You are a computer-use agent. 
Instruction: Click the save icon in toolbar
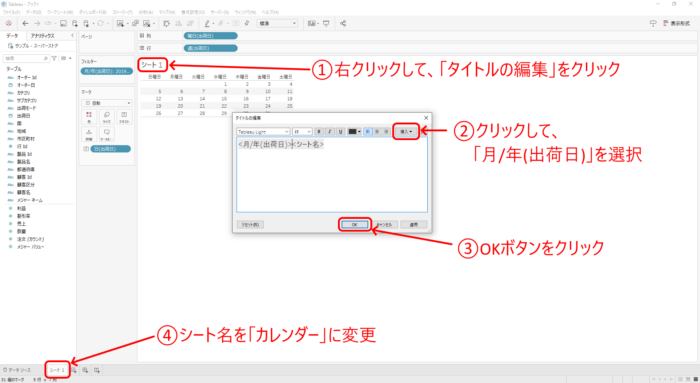click(63, 23)
